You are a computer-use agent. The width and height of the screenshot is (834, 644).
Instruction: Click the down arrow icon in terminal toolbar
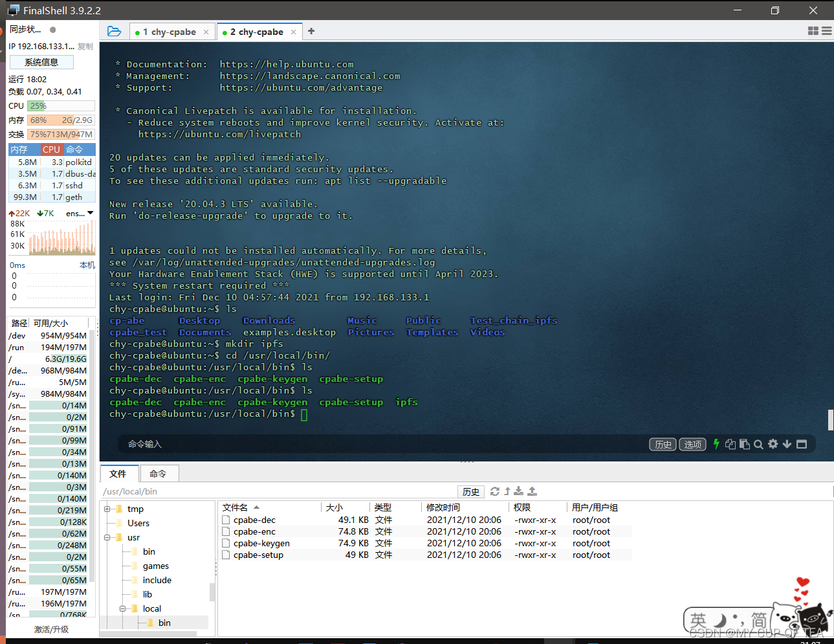(x=787, y=444)
